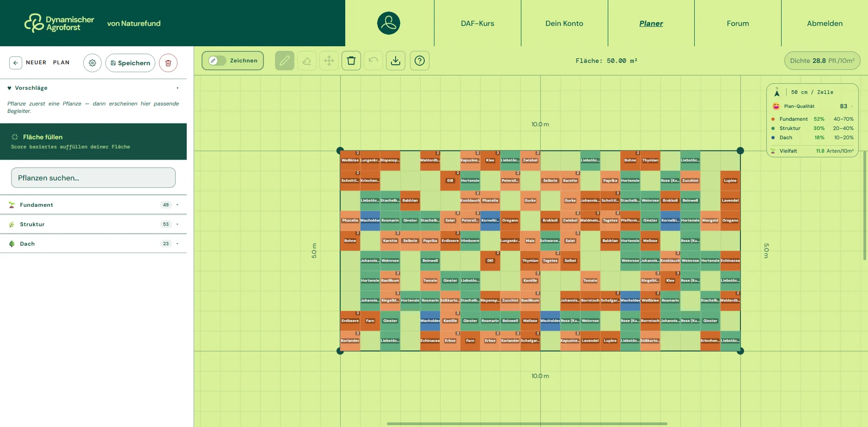Click the vertical scrollbar at the right edge
The image size is (868, 427).
[x=864, y=205]
